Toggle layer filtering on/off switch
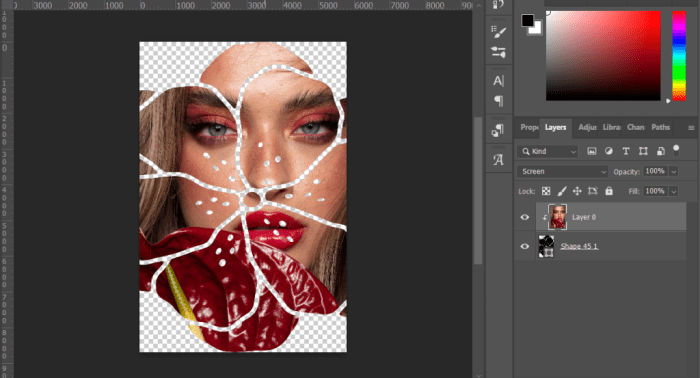 pyautogui.click(x=676, y=150)
